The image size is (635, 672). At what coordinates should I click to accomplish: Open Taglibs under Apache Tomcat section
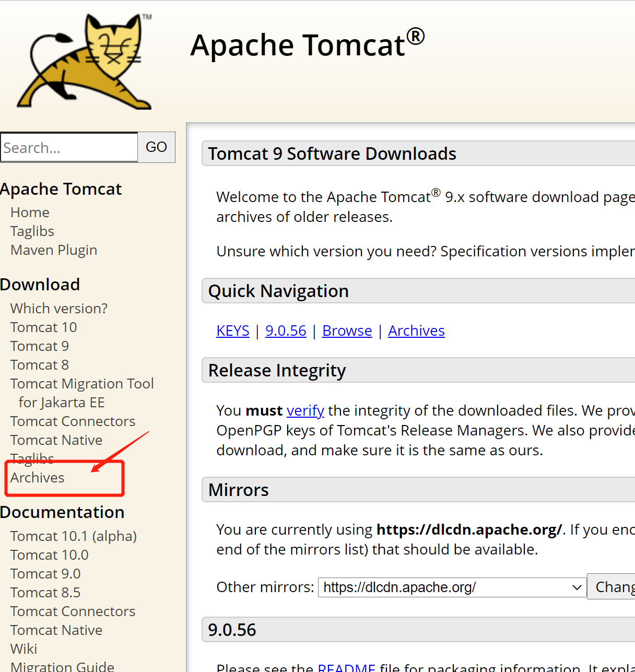32,231
